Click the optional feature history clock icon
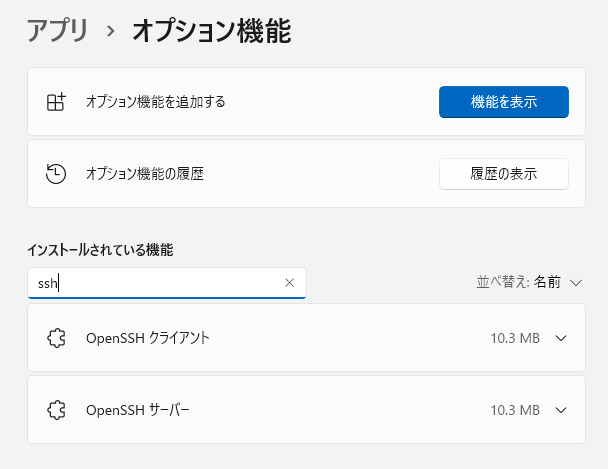Image resolution: width=608 pixels, height=469 pixels. pos(56,174)
